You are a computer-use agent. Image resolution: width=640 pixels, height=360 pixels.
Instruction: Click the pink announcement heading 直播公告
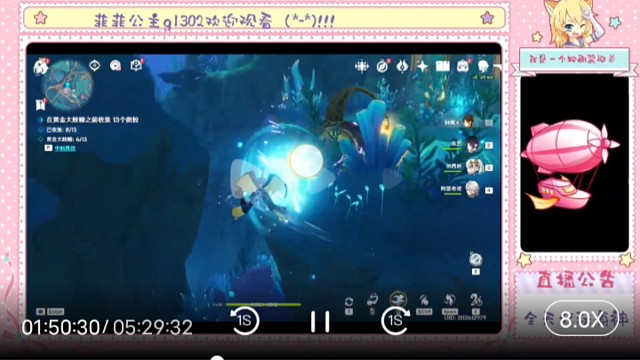click(576, 281)
